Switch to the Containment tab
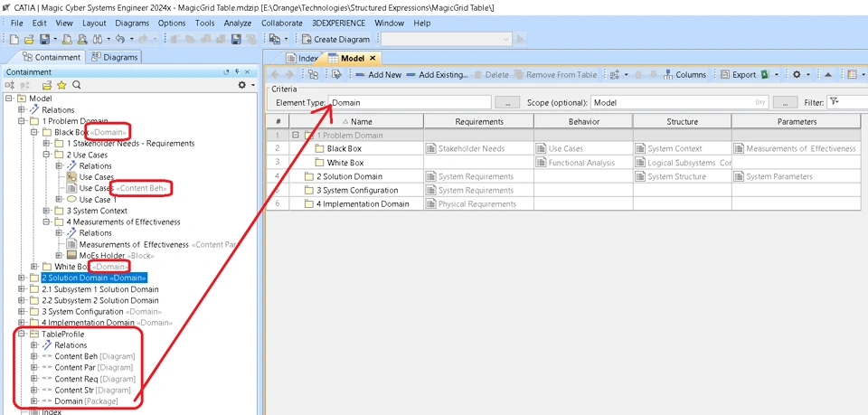 (x=51, y=57)
